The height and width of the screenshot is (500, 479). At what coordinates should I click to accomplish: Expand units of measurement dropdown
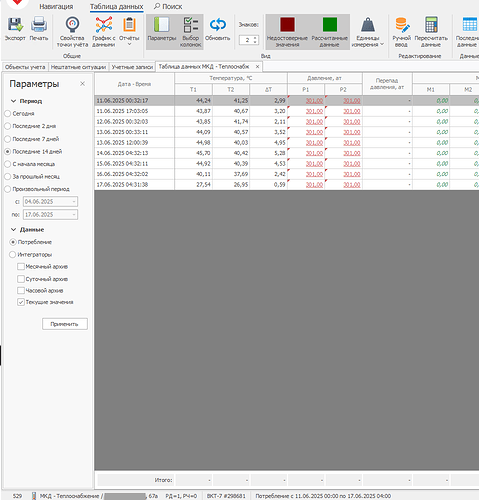click(368, 32)
